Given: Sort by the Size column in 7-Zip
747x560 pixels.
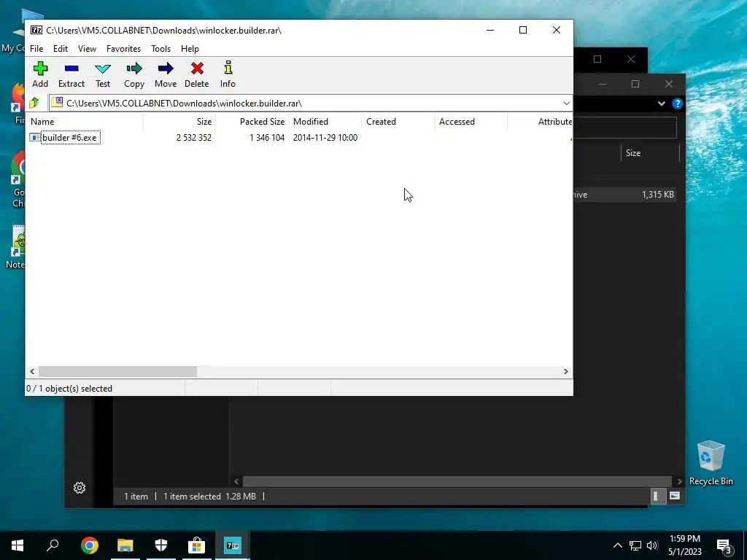Looking at the screenshot, I should pos(179,122).
